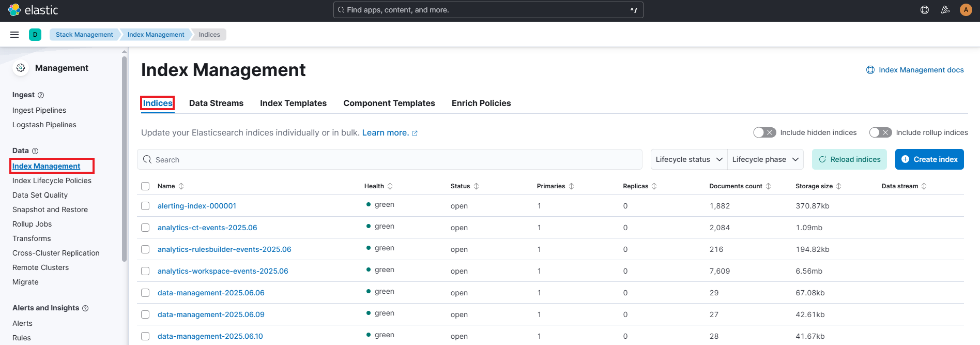Open the help menu icon in header
Viewport: 980px width, 345px height.
[x=925, y=10]
